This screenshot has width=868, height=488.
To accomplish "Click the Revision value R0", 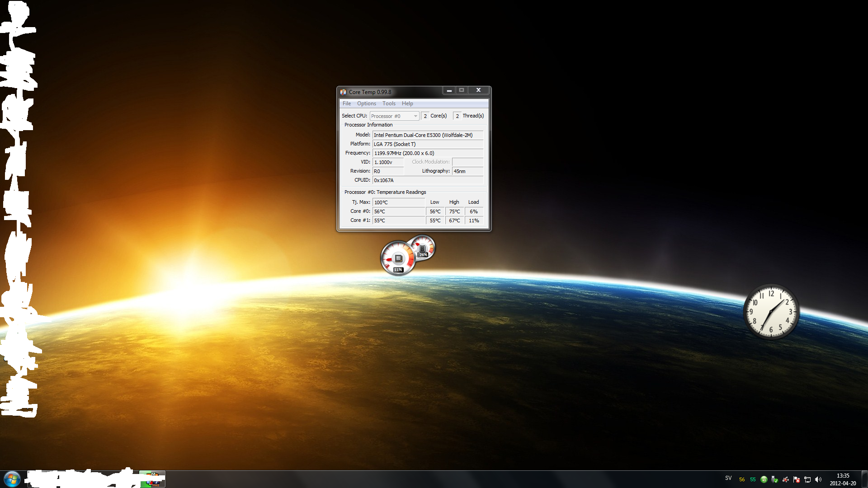I will pyautogui.click(x=388, y=171).
